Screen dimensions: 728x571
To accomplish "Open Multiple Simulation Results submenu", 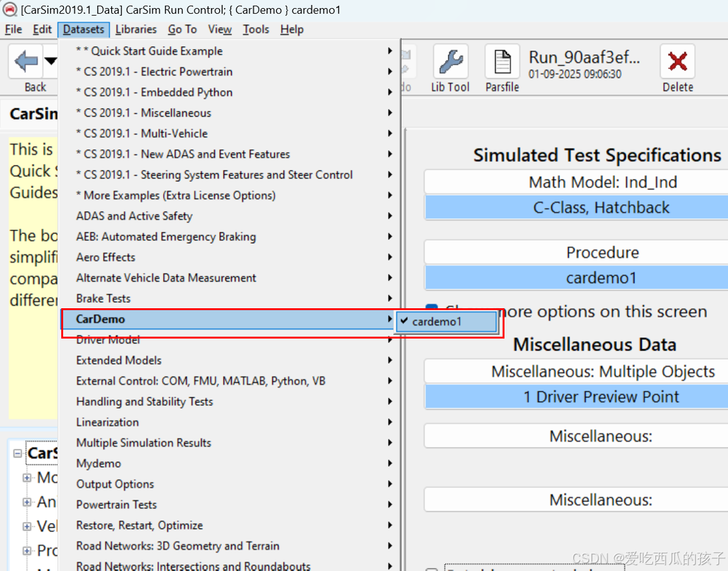I will point(229,443).
